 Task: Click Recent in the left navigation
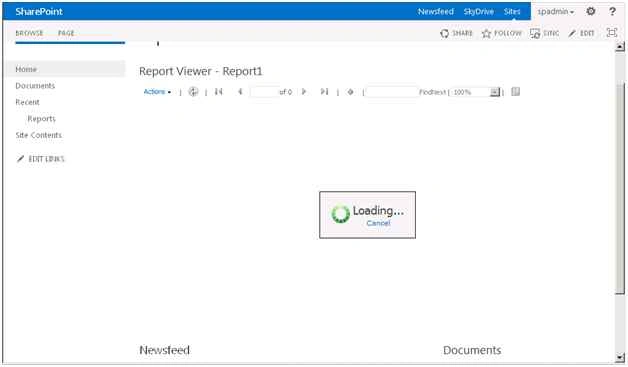coord(27,102)
